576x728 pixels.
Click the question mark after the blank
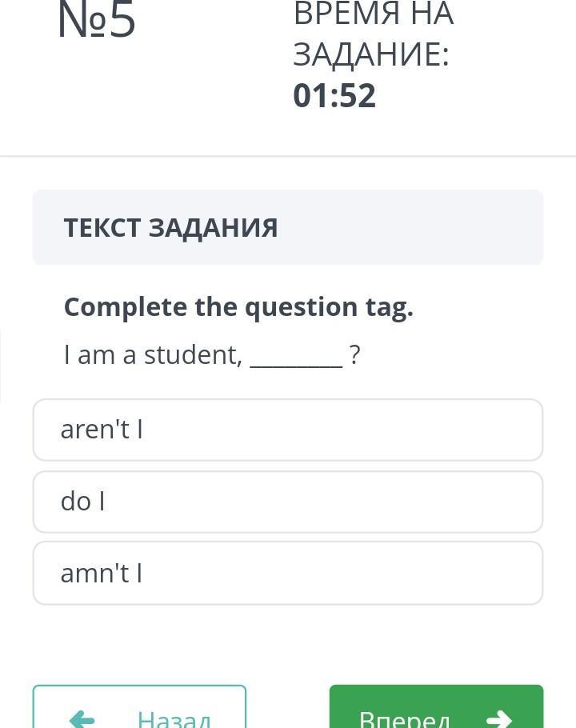coord(355,354)
